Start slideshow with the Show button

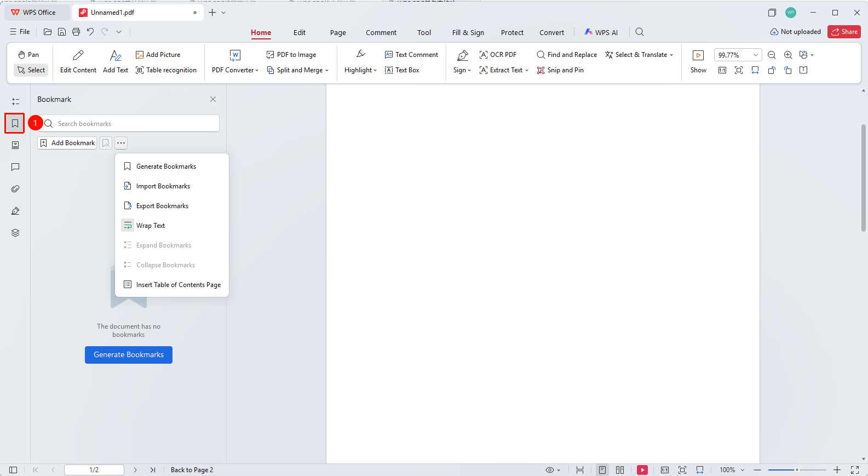point(698,61)
